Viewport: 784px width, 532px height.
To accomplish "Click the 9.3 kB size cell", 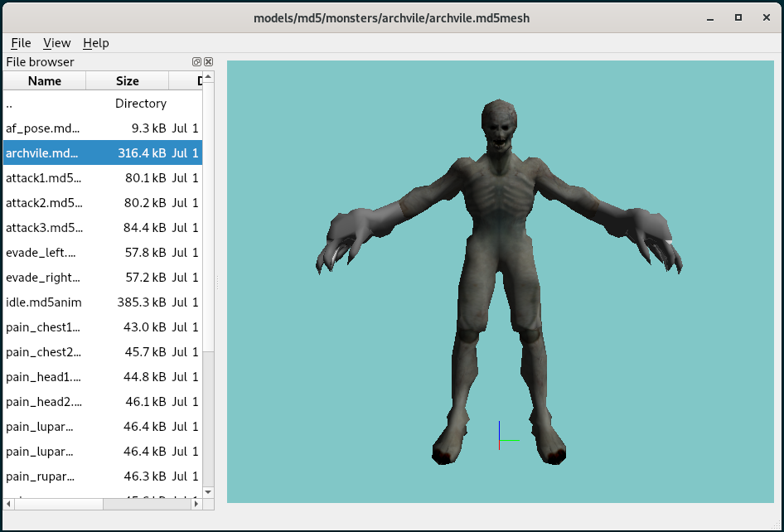I will pyautogui.click(x=149, y=128).
